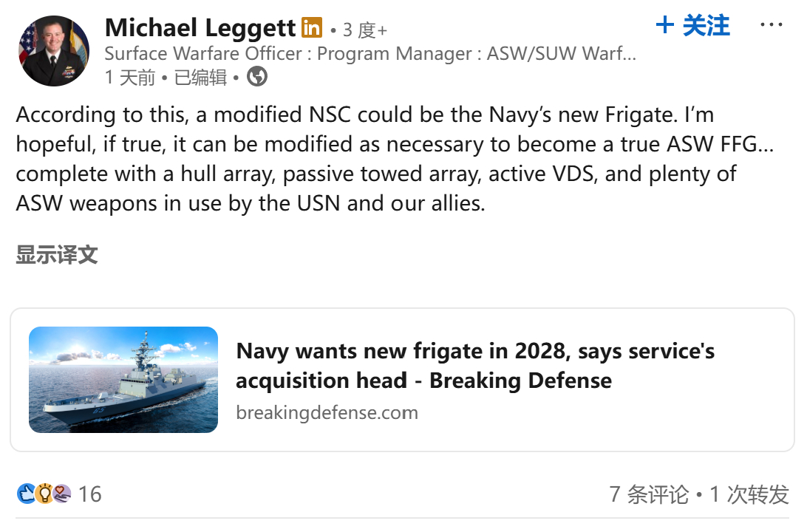Click the 已编辑 edited label
This screenshot has height=532, width=807.
200,77
